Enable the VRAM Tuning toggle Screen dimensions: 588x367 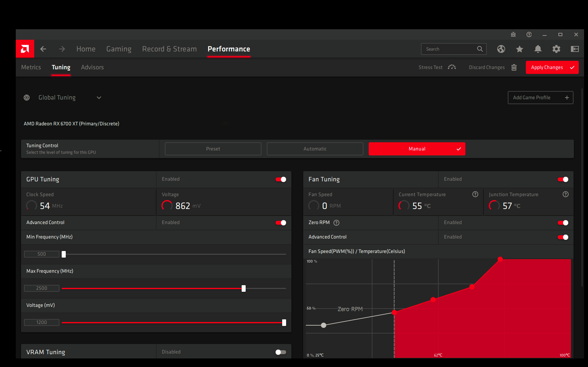tap(281, 352)
